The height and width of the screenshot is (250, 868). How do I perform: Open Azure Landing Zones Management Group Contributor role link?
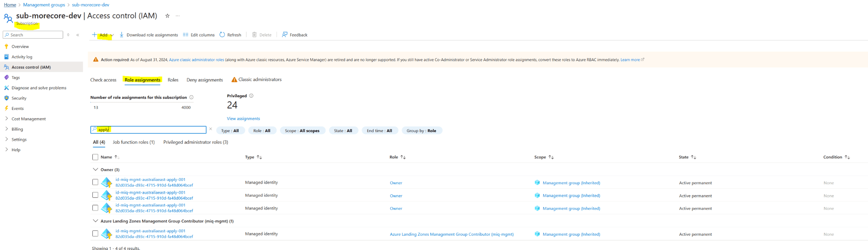tap(452, 234)
